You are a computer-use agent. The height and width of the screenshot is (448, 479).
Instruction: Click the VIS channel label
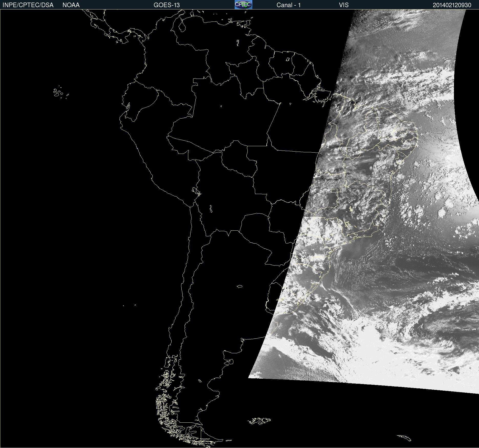point(344,5)
